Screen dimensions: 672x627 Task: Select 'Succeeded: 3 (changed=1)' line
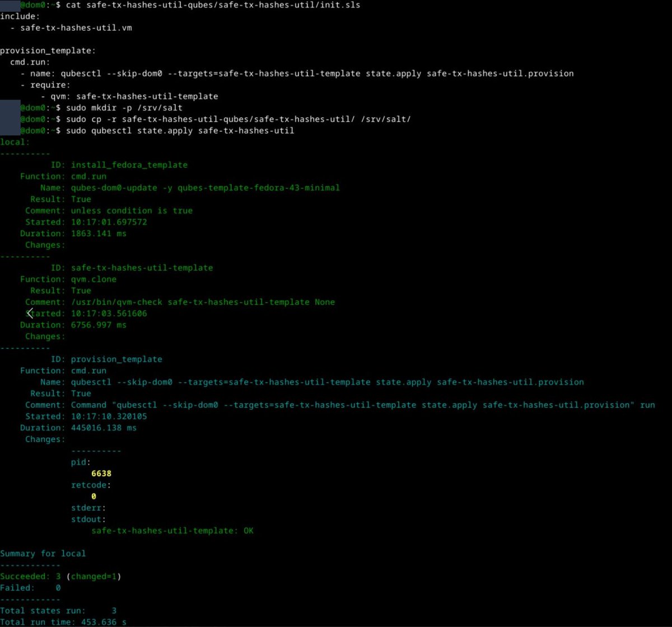[60, 576]
